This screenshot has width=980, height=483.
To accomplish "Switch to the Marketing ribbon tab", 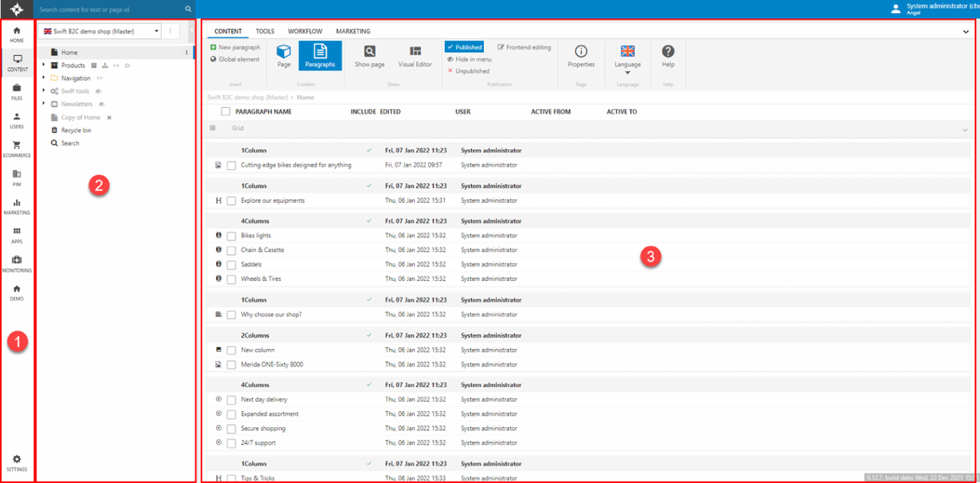I will pos(352,31).
